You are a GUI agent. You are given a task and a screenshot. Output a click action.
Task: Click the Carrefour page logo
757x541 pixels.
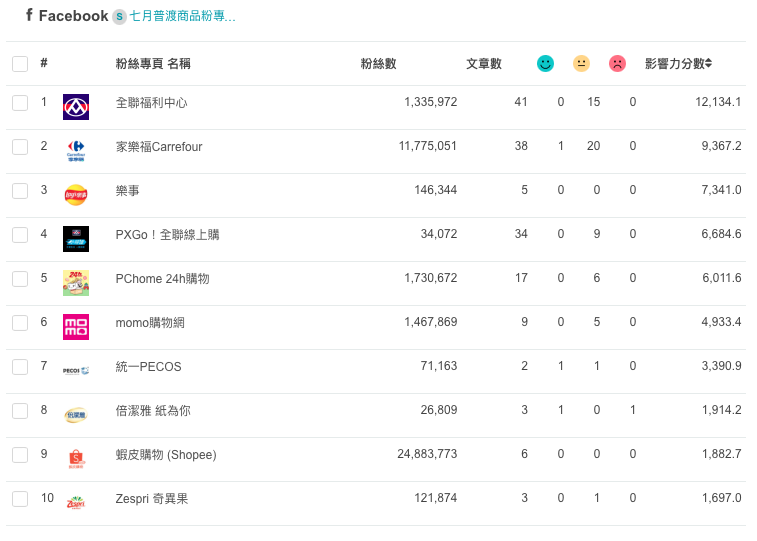76,151
